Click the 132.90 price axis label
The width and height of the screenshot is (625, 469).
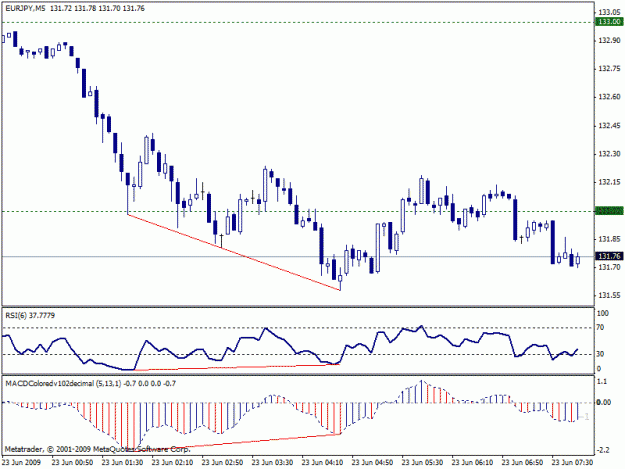(609, 40)
